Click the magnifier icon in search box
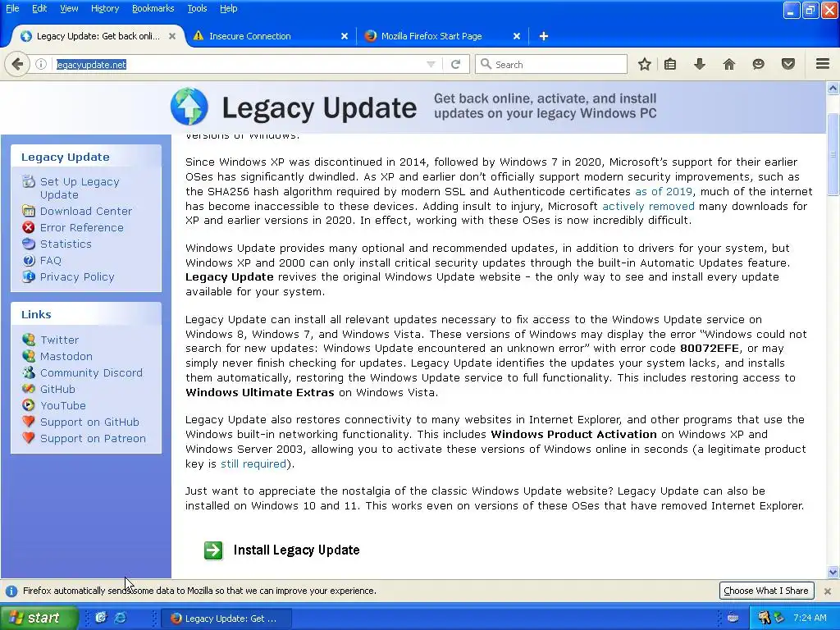840x630 pixels. tap(486, 64)
